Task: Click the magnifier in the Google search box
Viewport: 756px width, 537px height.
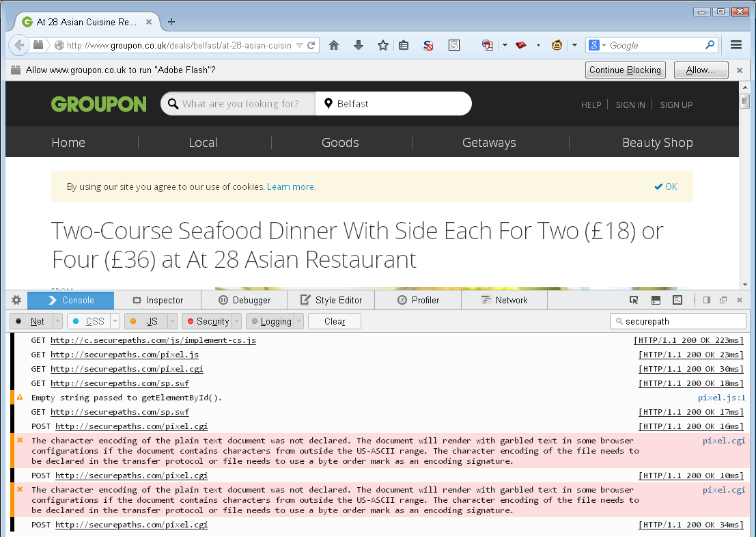Action: (710, 45)
